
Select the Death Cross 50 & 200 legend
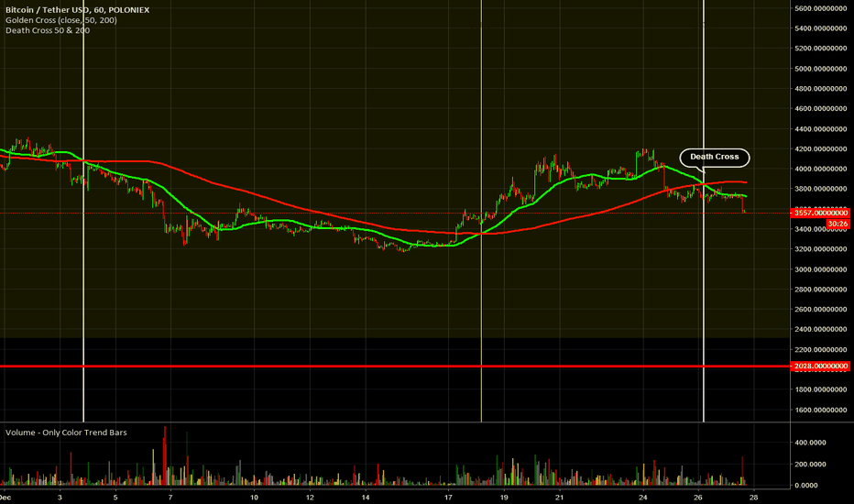click(48, 30)
